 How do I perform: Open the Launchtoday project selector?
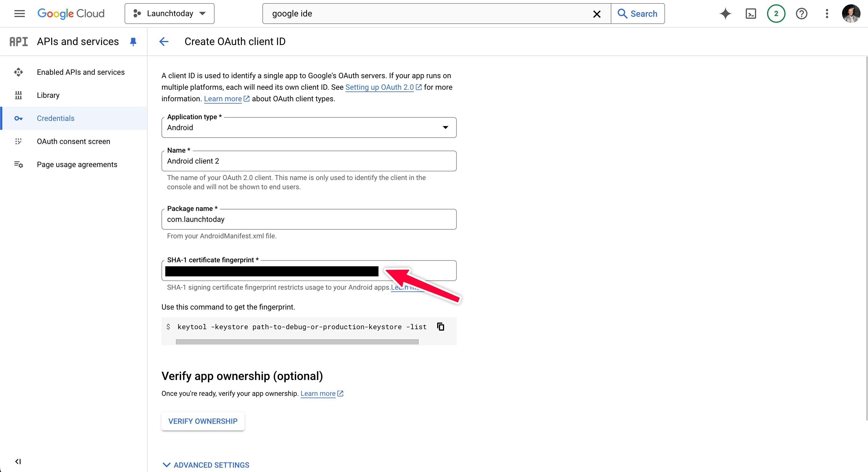pos(169,13)
